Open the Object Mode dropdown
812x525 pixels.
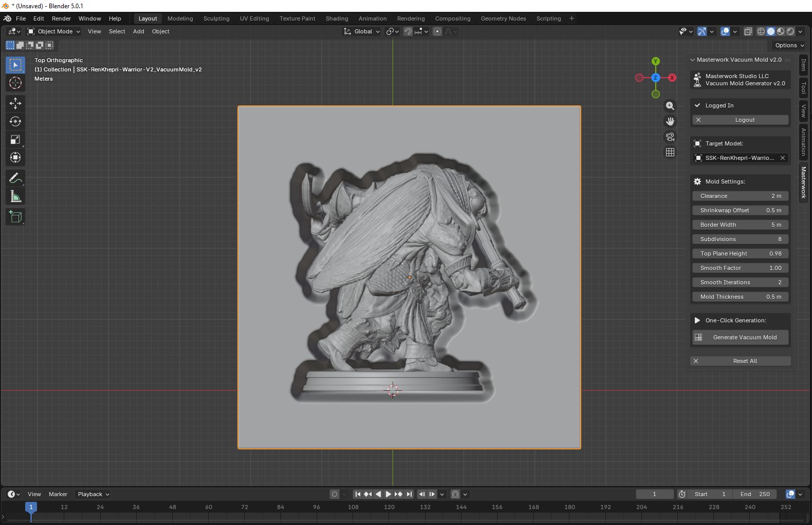[x=54, y=31]
